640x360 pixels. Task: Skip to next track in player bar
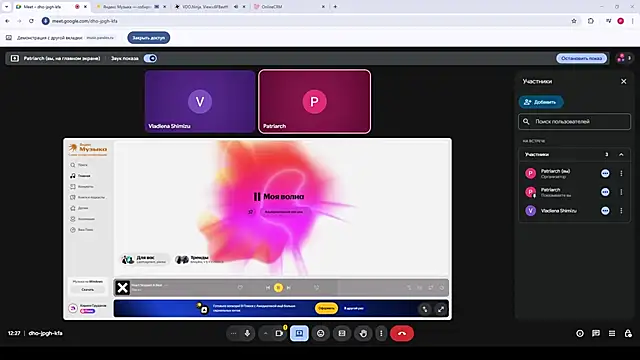pos(289,288)
